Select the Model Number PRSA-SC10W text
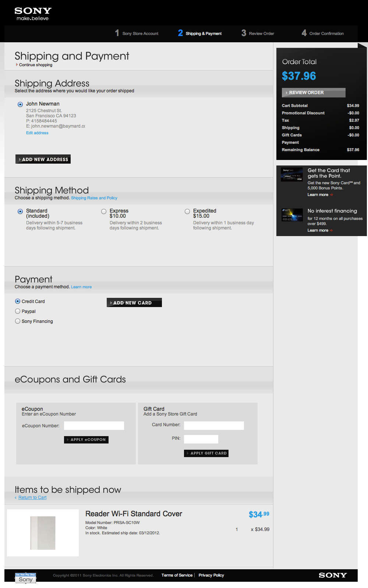Image resolution: width=368 pixels, height=588 pixels. pos(112,523)
